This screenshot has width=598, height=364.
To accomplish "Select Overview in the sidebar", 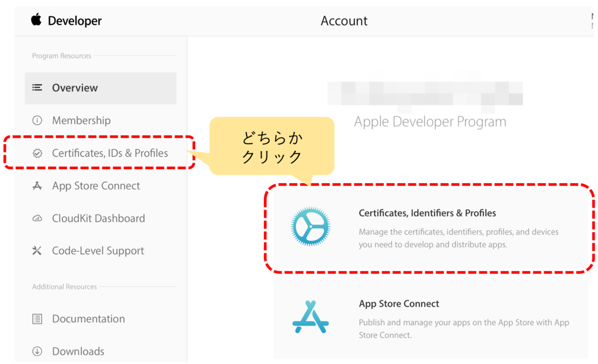I will 100,88.
